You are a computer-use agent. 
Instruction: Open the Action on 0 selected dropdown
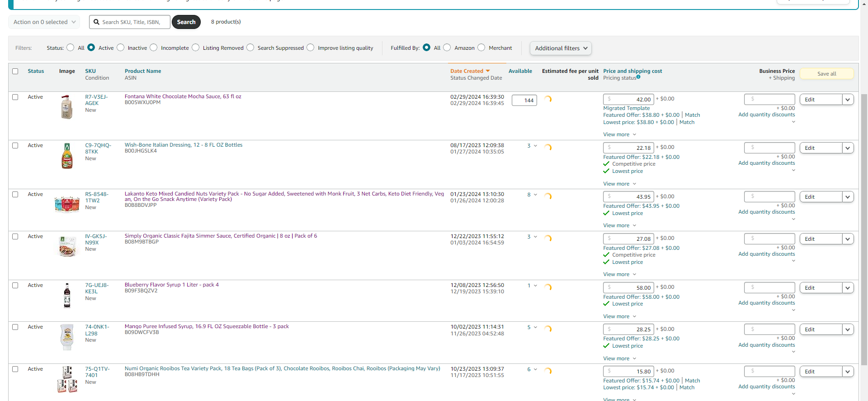(44, 22)
